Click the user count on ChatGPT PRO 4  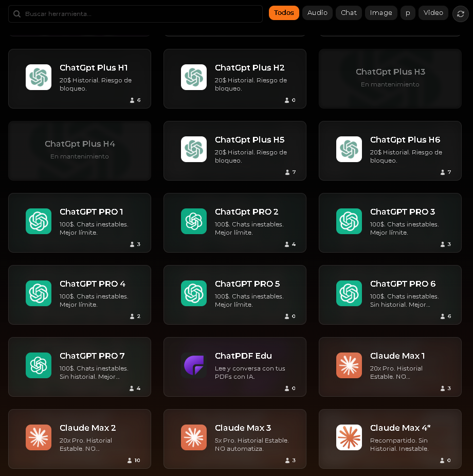pyautogui.click(x=135, y=316)
